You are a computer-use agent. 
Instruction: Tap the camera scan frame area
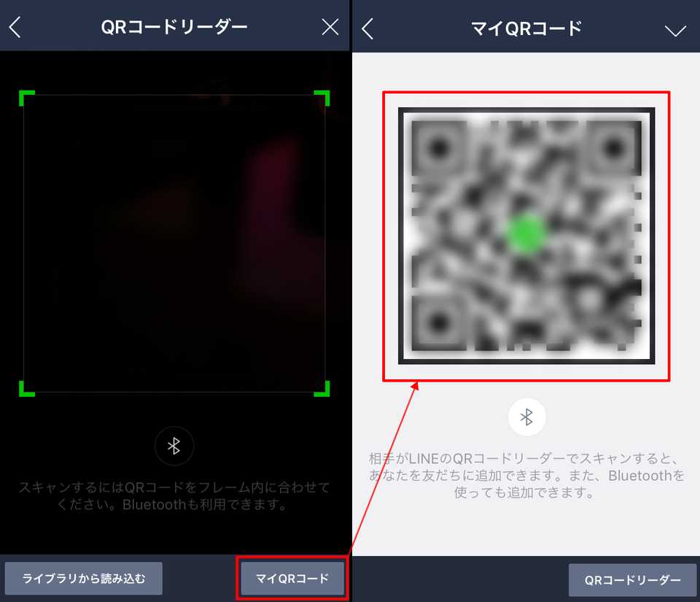click(174, 244)
